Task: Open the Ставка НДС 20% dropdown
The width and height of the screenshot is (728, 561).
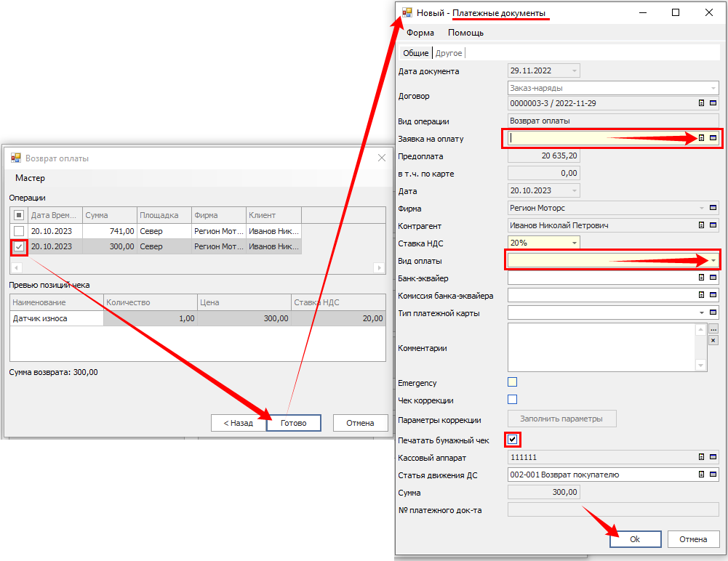Action: [574, 243]
